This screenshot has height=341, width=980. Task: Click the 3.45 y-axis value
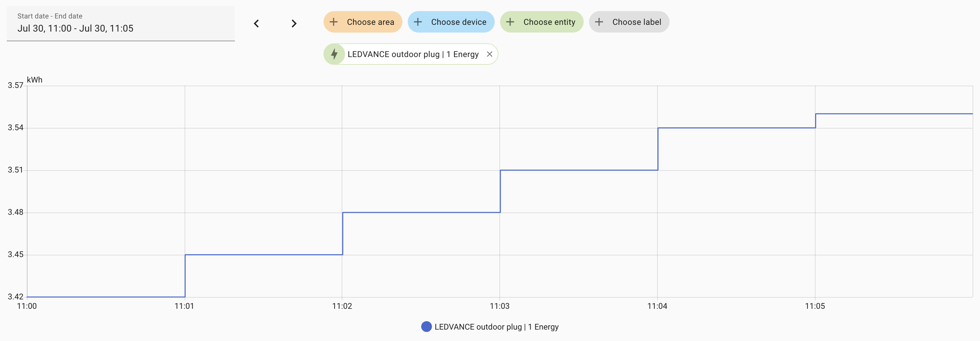(15, 254)
